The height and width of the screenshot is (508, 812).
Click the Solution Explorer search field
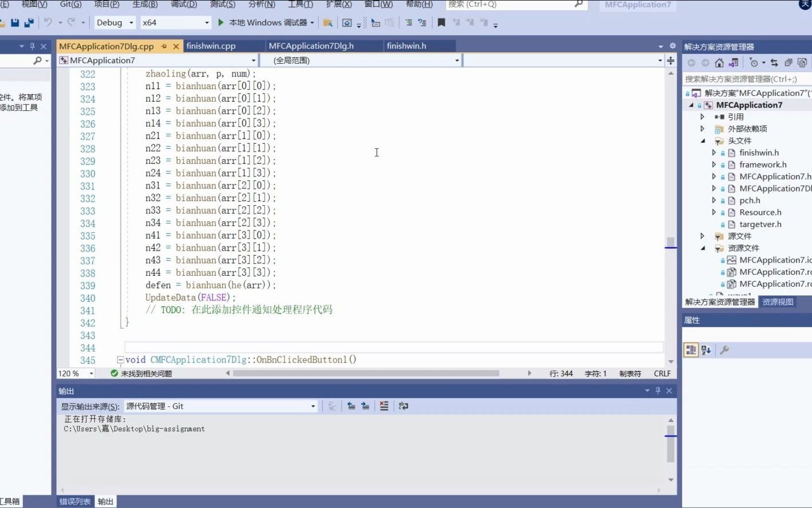point(747,79)
